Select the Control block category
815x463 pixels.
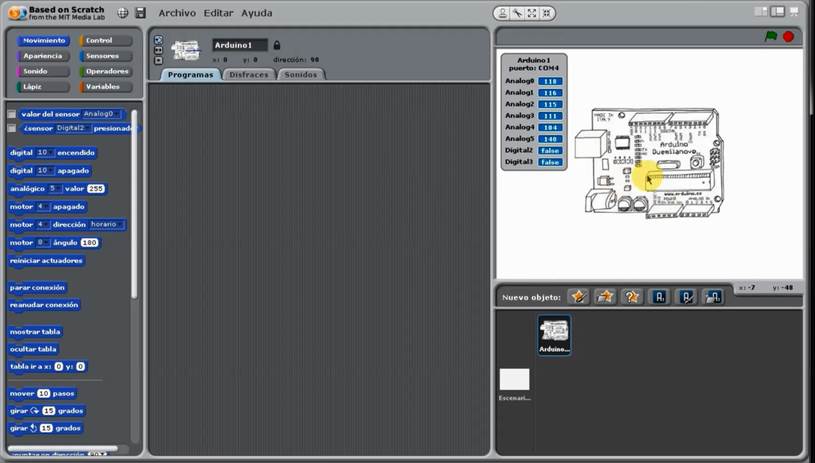(x=106, y=41)
